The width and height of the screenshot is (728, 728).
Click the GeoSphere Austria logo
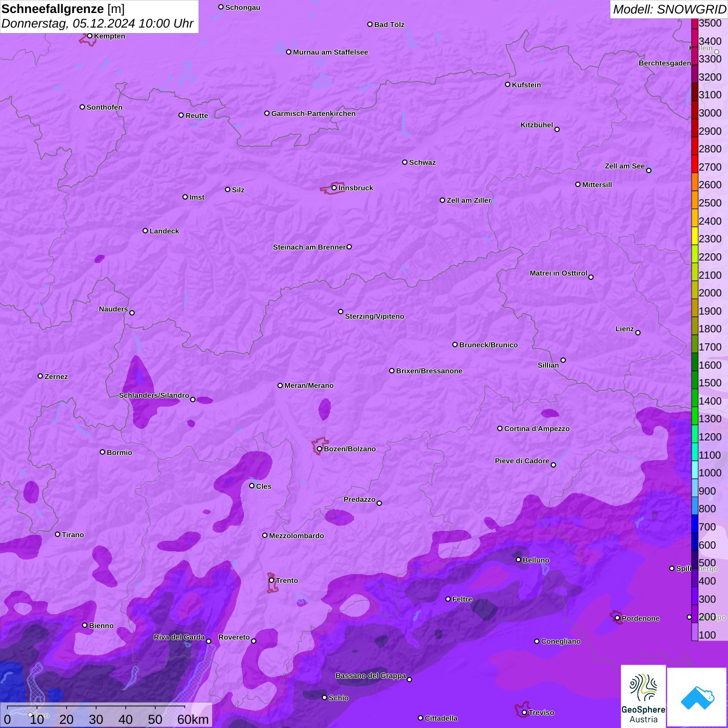coord(643,697)
